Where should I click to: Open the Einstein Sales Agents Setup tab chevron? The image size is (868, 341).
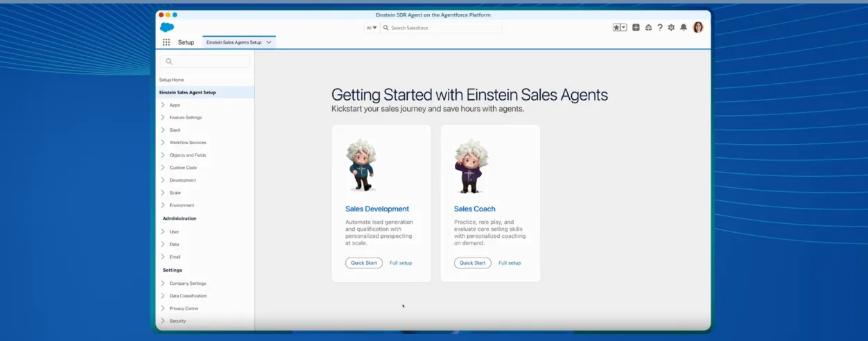pos(269,42)
